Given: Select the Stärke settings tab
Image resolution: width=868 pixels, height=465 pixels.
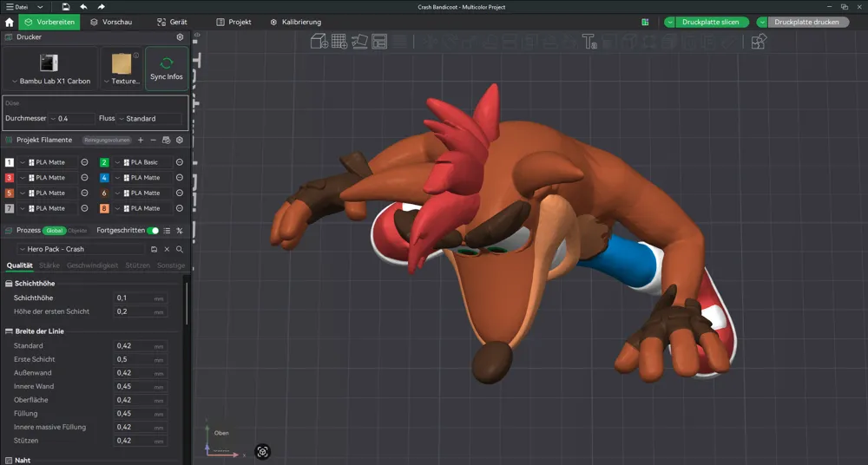Looking at the screenshot, I should tap(49, 265).
